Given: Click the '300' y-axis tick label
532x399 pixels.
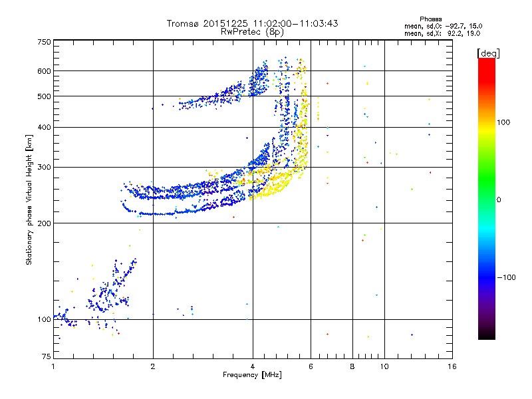Looking at the screenshot, I should [44, 168].
